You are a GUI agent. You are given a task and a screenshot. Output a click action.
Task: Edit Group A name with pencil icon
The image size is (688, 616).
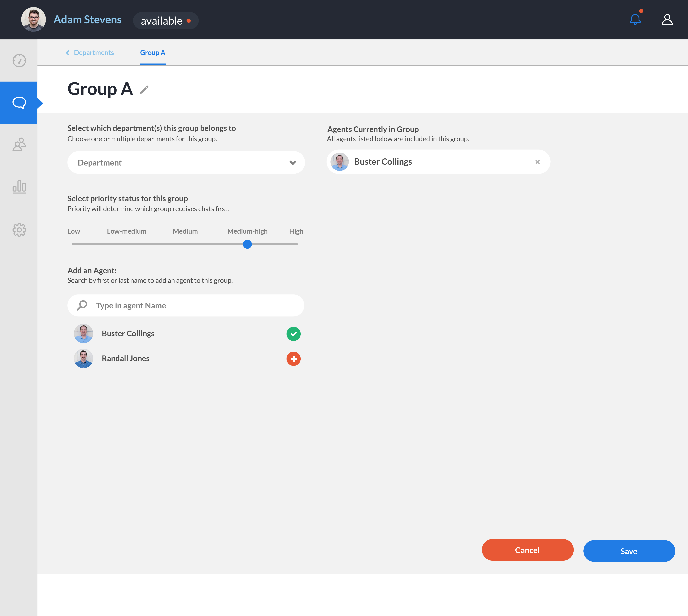(x=144, y=90)
